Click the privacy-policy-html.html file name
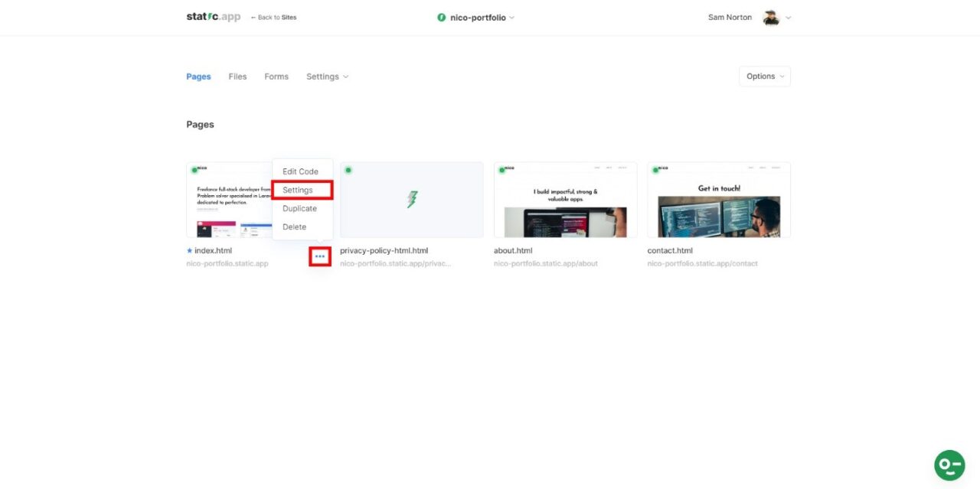The width and height of the screenshot is (980, 489). pyautogui.click(x=384, y=250)
